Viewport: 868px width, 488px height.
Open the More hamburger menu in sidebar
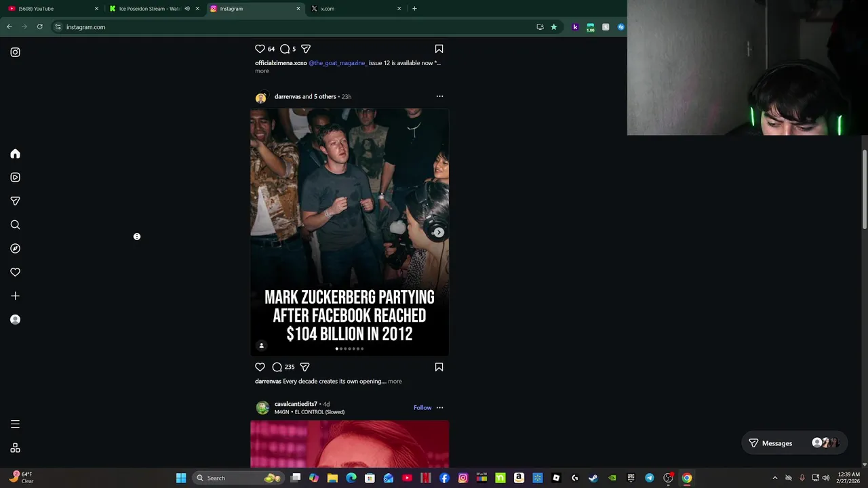tap(15, 424)
